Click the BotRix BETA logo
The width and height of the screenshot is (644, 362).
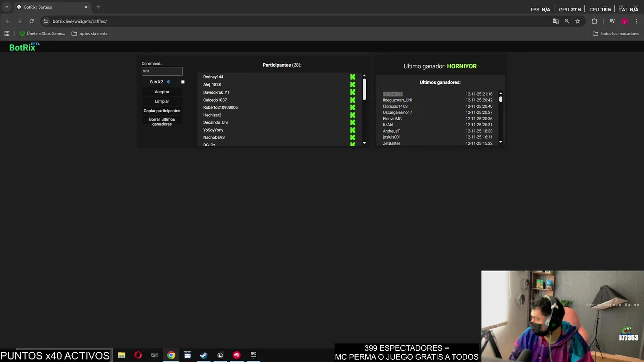[24, 47]
